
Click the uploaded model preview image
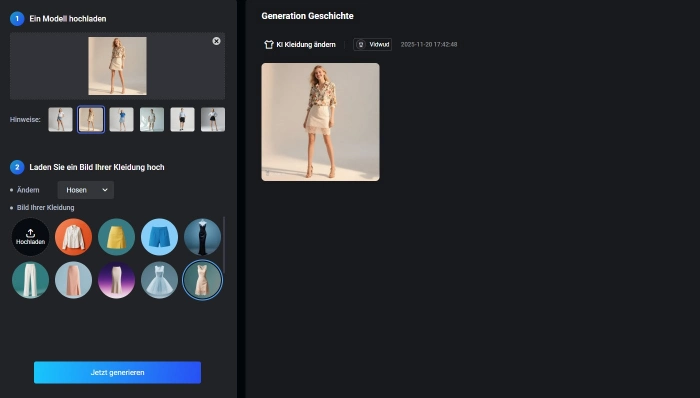coord(117,66)
